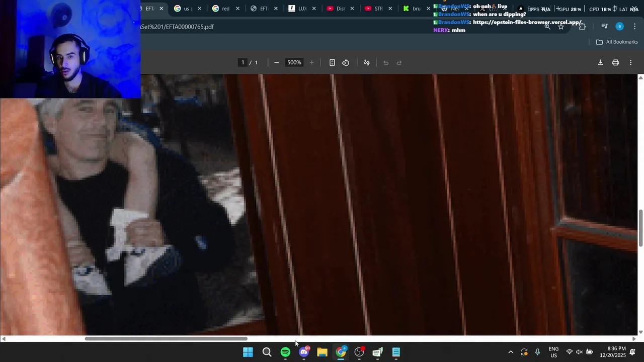Open the Chrome profile avatar
The width and height of the screenshot is (644, 362).
619,26
